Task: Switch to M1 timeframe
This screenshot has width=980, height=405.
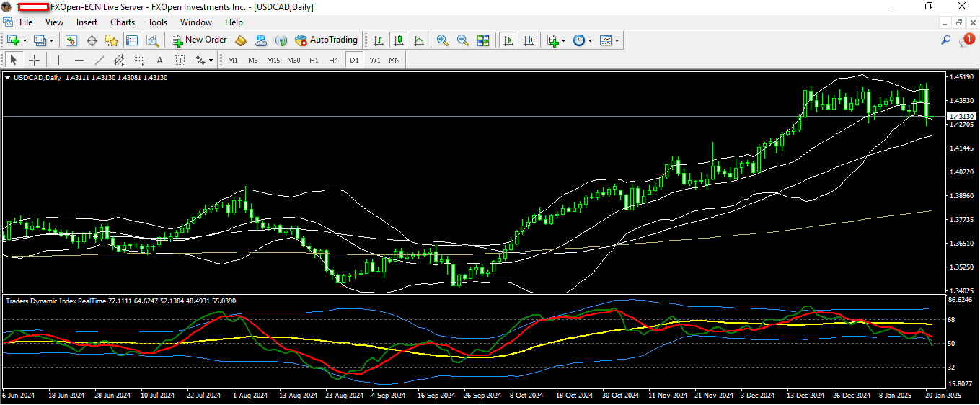Action: 232,60
